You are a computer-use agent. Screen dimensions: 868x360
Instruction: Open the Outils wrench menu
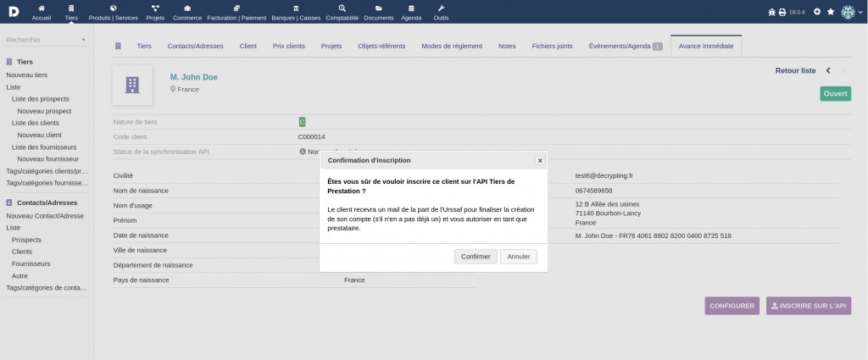pos(440,12)
